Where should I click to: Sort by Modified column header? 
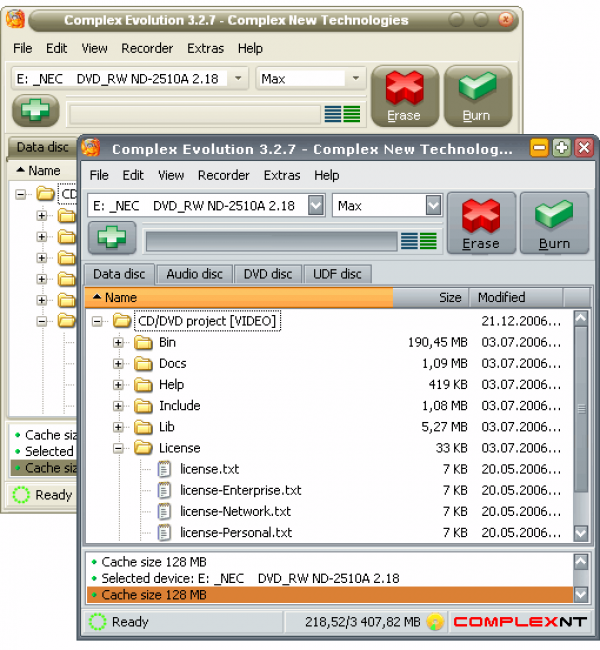click(516, 298)
